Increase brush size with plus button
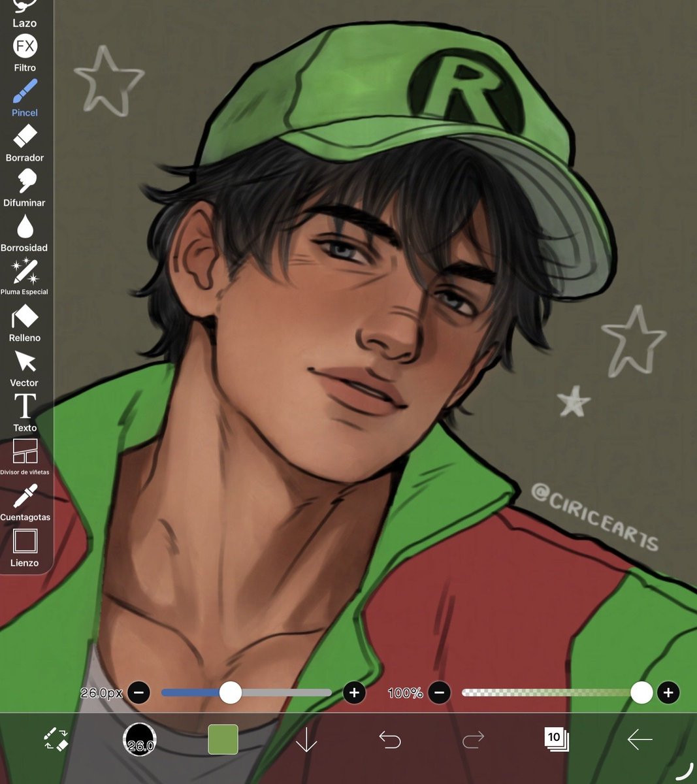The height and width of the screenshot is (784, 697). [x=354, y=693]
